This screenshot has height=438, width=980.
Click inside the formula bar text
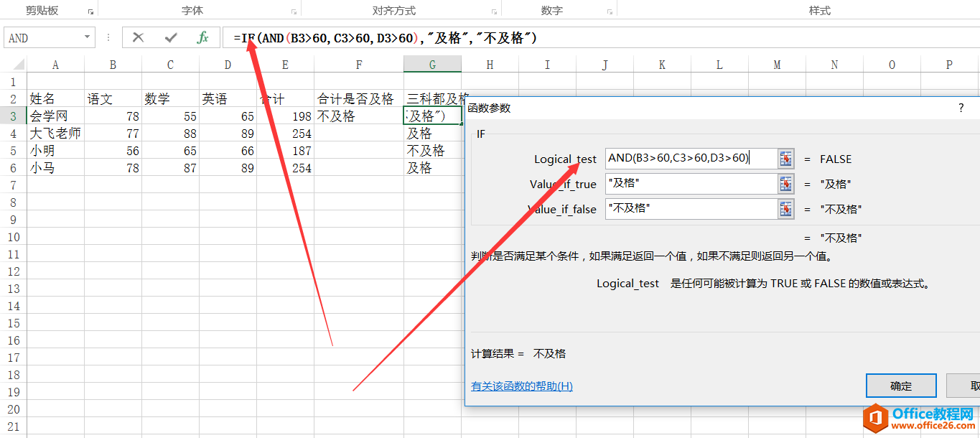[x=600, y=37]
